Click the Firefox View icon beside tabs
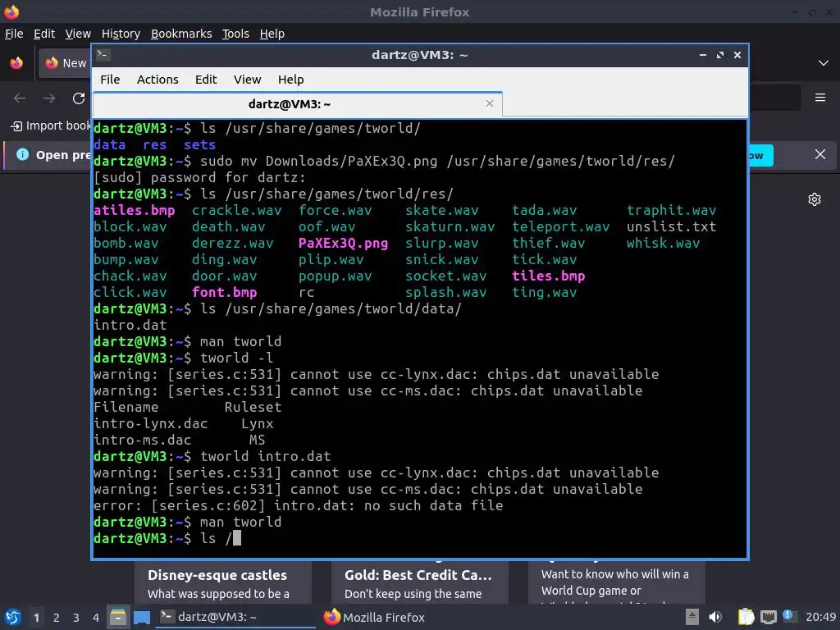840x630 pixels. (16, 62)
